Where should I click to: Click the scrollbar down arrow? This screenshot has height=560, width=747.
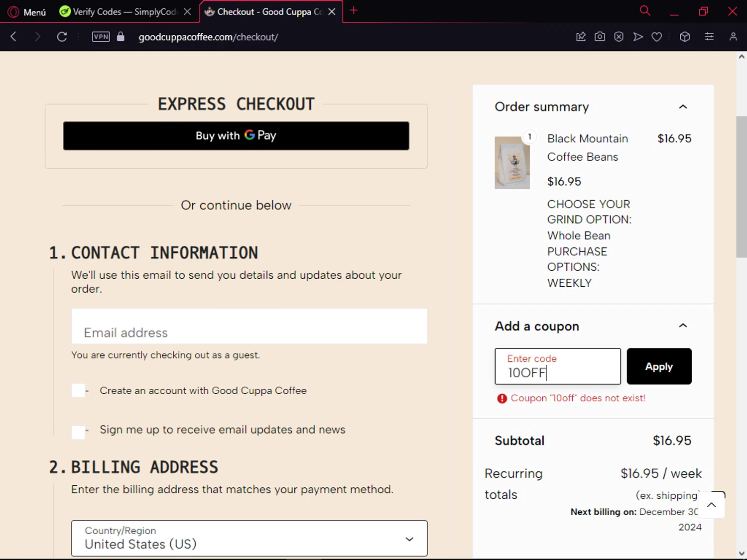pos(742,554)
